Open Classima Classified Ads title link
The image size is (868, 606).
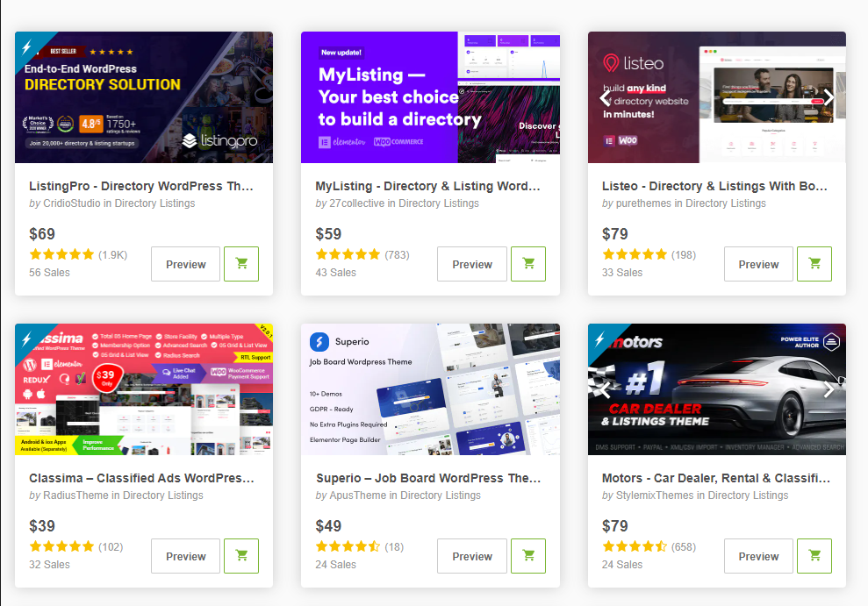[141, 478]
